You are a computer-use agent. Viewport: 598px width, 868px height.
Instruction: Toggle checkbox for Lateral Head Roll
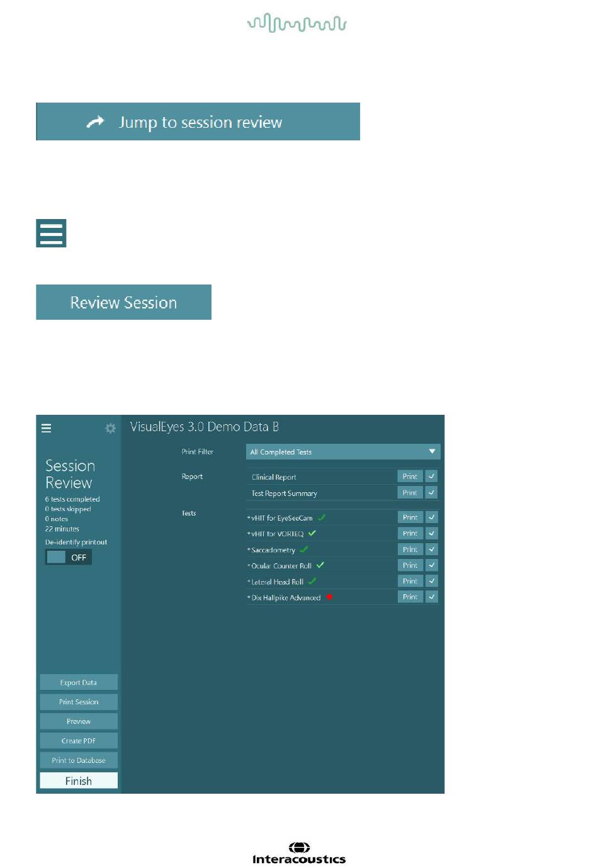click(x=431, y=581)
